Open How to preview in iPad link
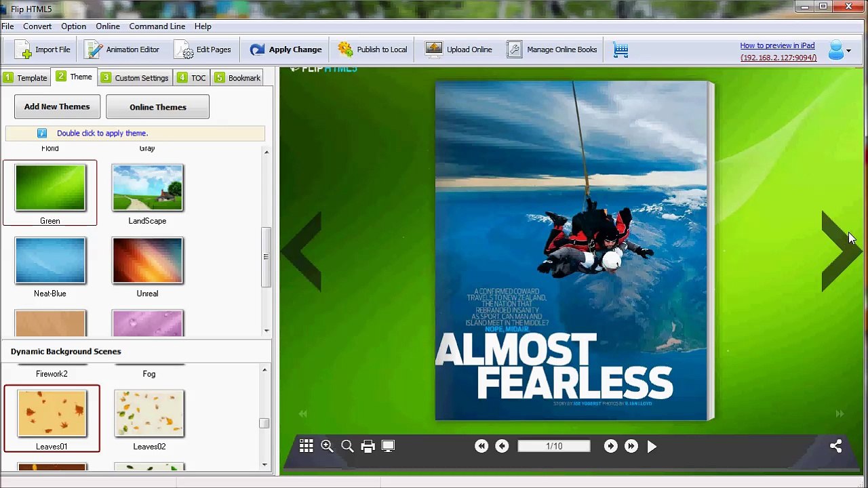Image resolution: width=868 pixels, height=488 pixels. (x=777, y=45)
